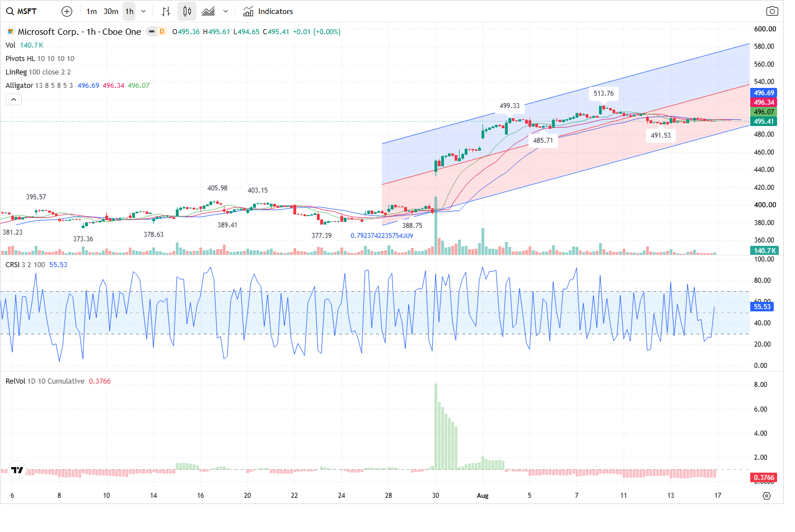Click the 8.00 RelVol axis label

point(760,385)
